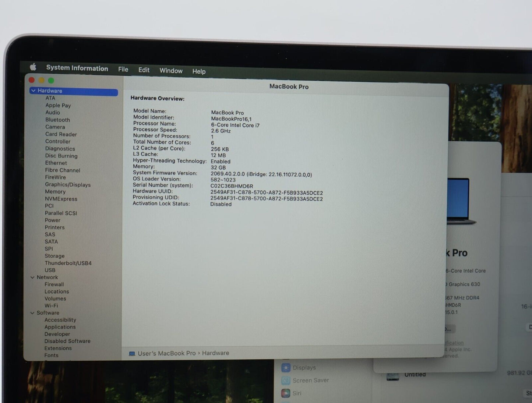This screenshot has height=403, width=532.
Task: Open the File menu
Action: (123, 69)
